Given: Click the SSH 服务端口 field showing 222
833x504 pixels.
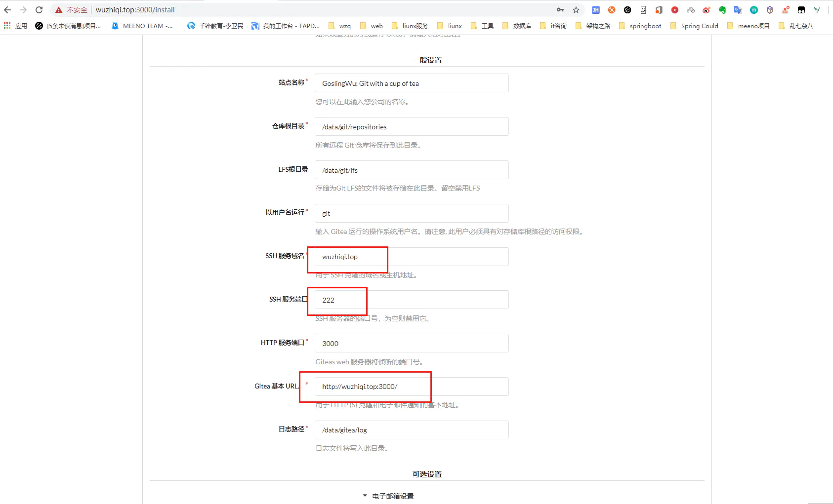Looking at the screenshot, I should [412, 300].
